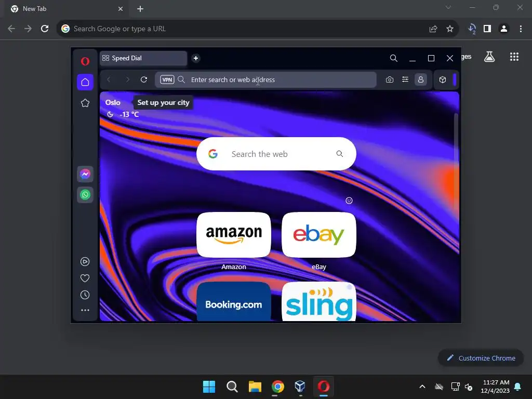Open Extensions cube icon in Opera

point(443,79)
